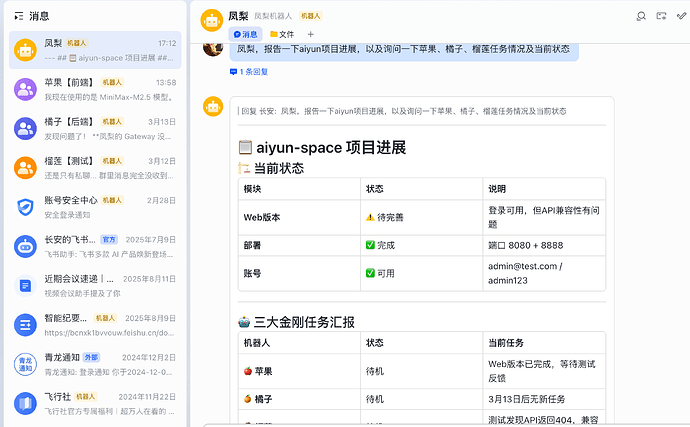This screenshot has width=690, height=427.
Task: Click the 消息 sidebar title
Action: pos(39,16)
